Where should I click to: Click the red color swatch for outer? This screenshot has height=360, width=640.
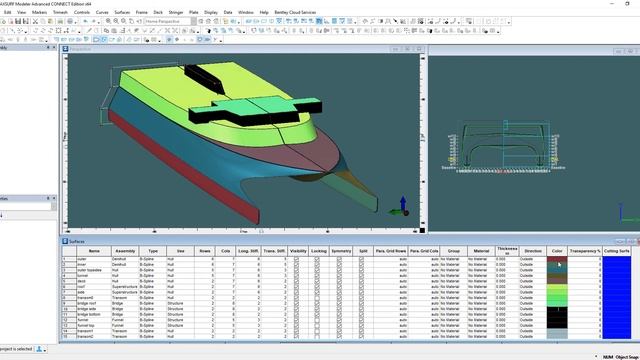coord(557,259)
